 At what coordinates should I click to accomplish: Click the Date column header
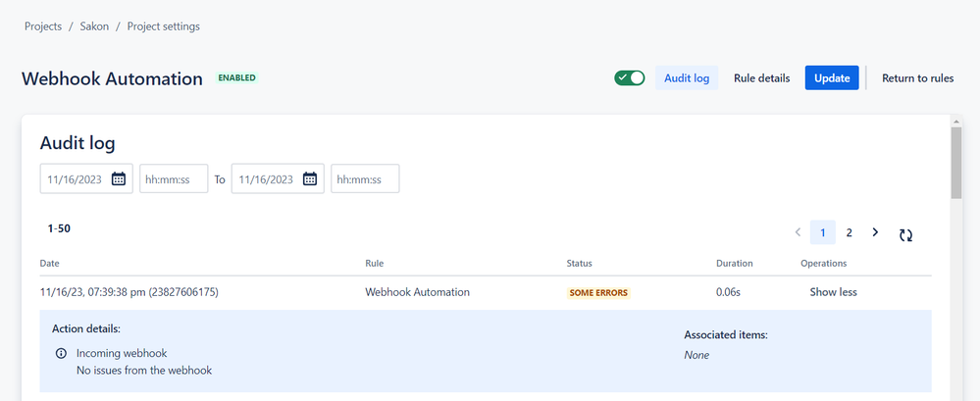[x=49, y=264]
